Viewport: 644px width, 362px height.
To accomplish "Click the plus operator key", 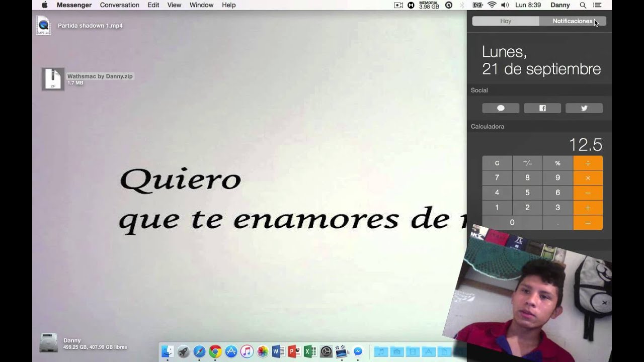I will (x=588, y=208).
